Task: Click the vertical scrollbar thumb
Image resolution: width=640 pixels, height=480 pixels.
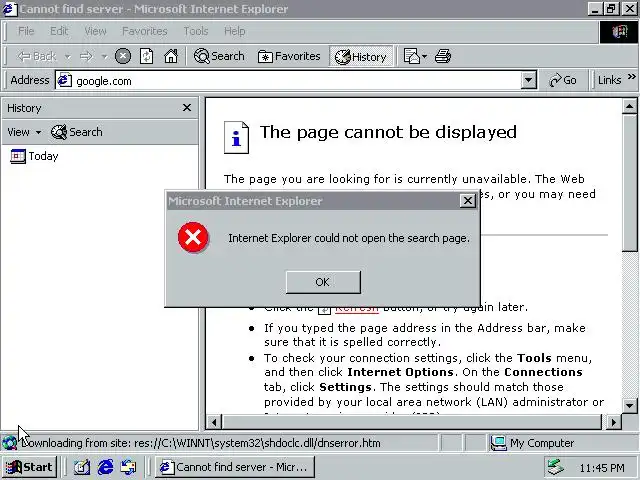Action: coord(629,183)
